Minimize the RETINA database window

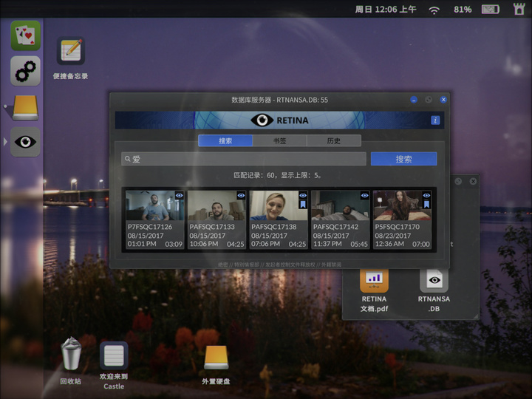point(414,100)
